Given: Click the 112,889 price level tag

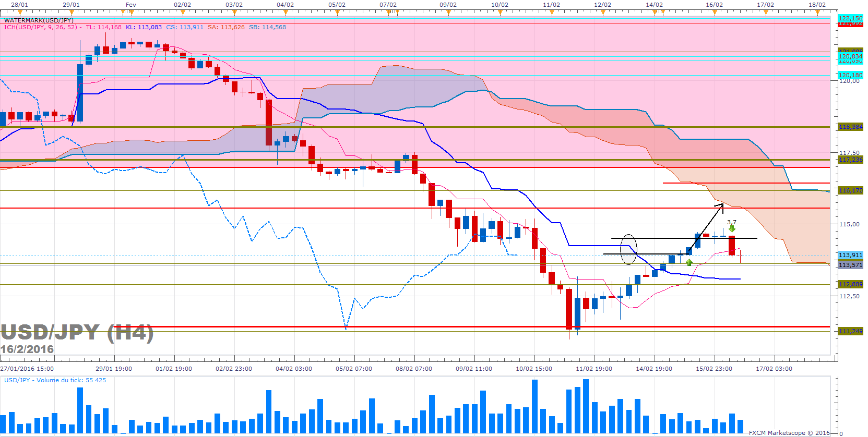Looking at the screenshot, I should point(850,284).
